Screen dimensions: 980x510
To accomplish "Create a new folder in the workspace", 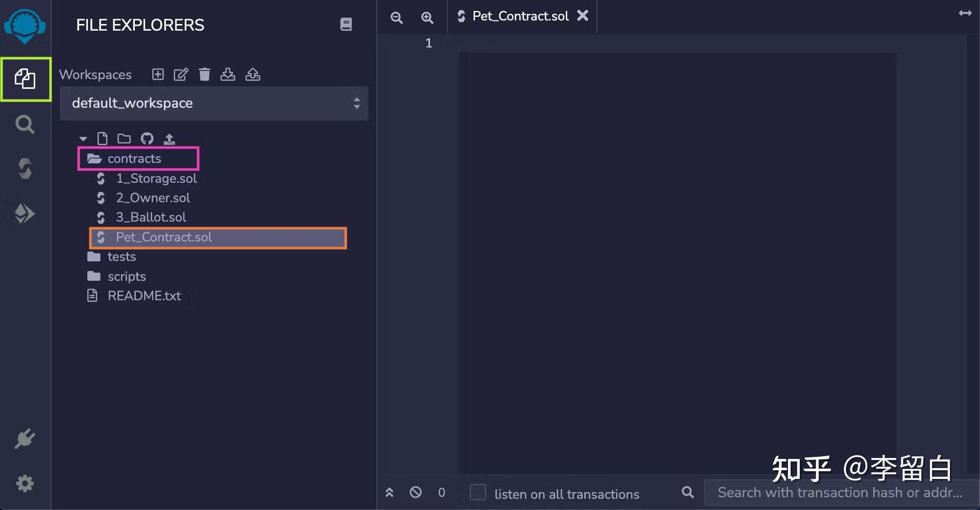I will [x=123, y=138].
